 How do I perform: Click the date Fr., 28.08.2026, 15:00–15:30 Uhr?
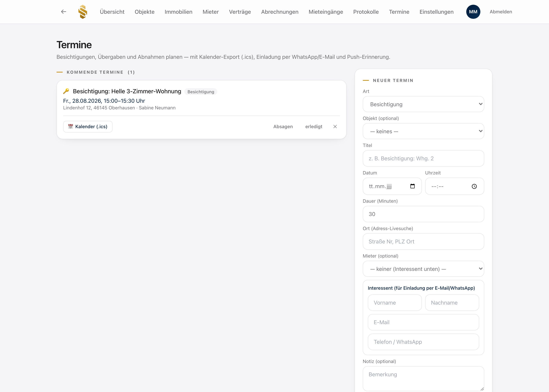click(104, 101)
